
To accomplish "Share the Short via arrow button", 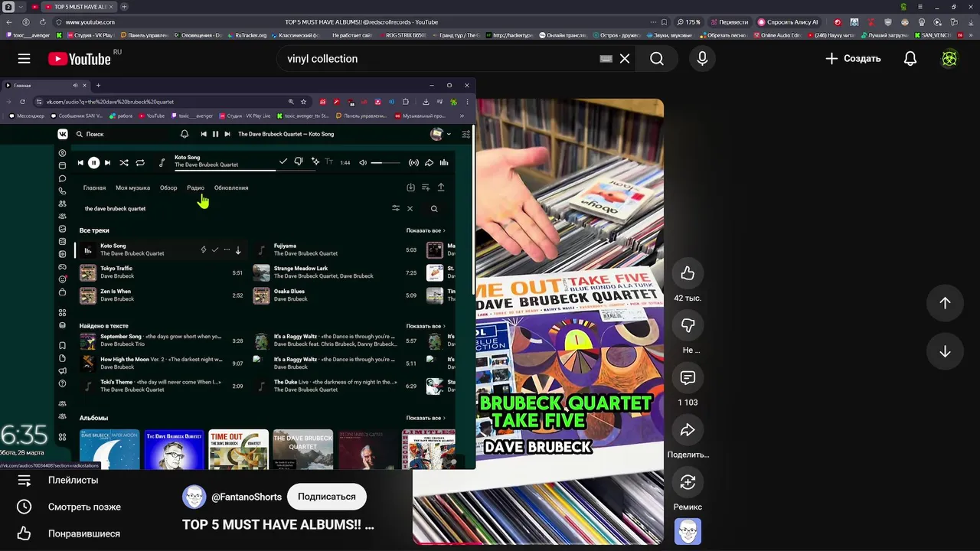I will click(x=688, y=430).
